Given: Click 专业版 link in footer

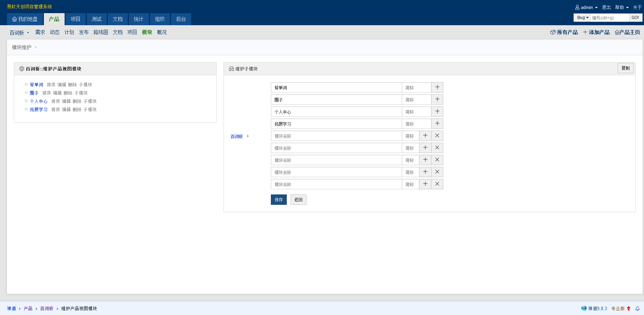Looking at the screenshot, I should (618, 308).
